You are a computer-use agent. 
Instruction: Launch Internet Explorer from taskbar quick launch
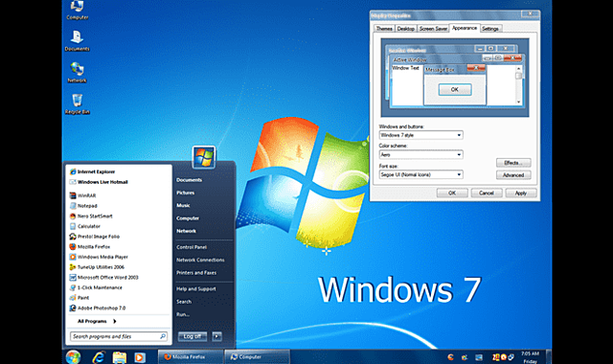pos(99,357)
